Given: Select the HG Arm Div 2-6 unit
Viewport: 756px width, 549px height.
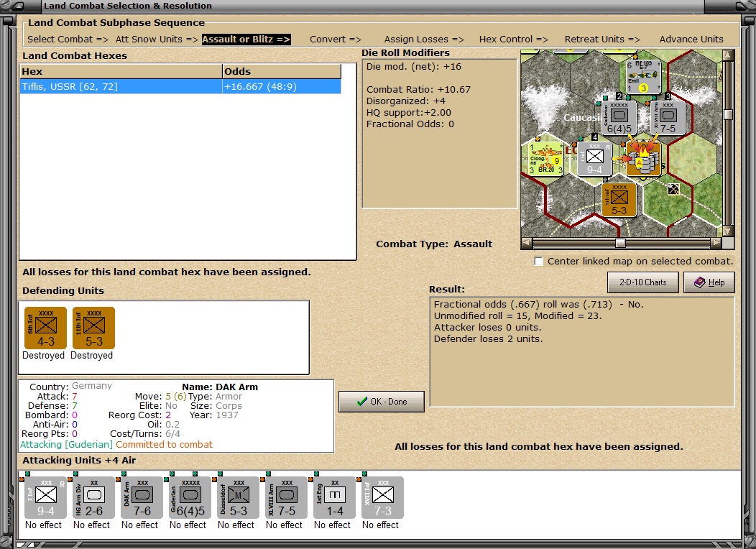Looking at the screenshot, I should click(x=93, y=498).
